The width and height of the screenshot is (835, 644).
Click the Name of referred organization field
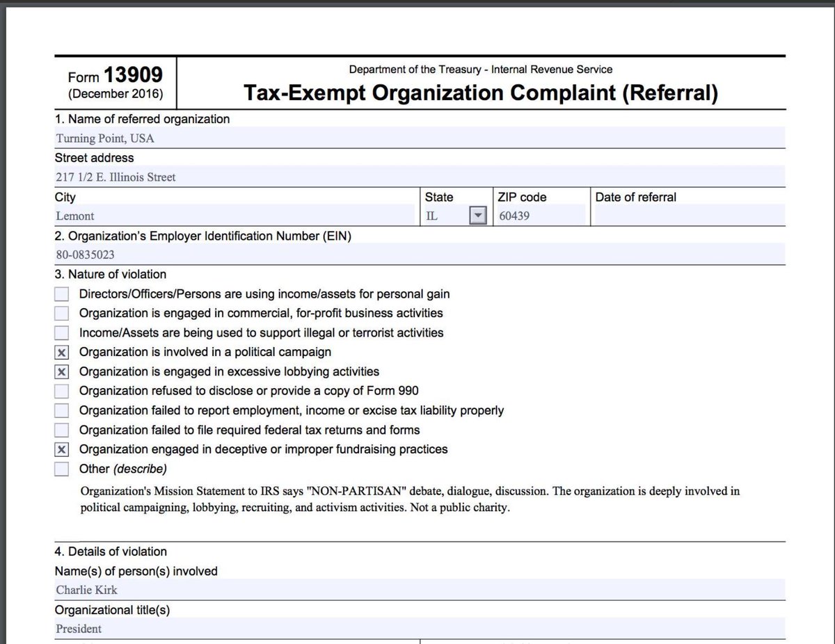[420, 138]
